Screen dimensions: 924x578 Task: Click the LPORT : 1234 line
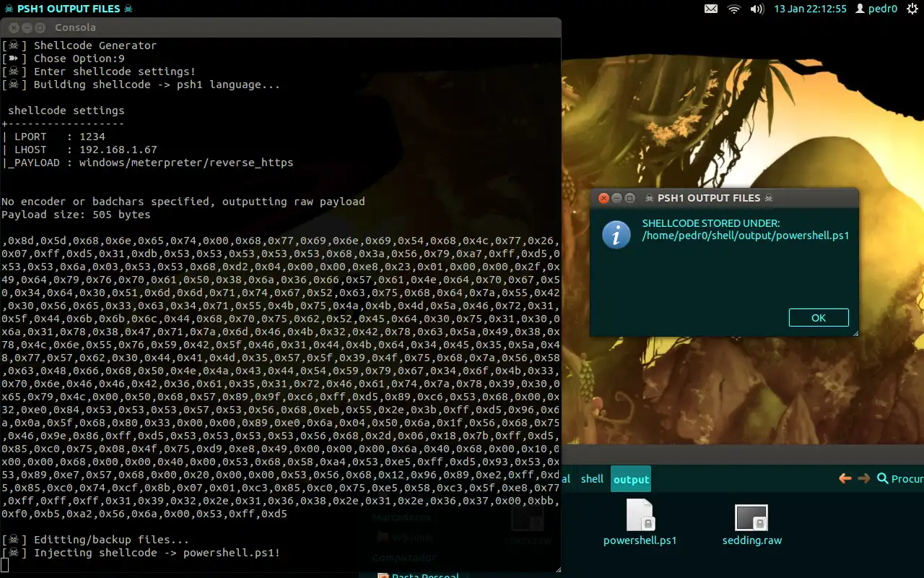(53, 137)
